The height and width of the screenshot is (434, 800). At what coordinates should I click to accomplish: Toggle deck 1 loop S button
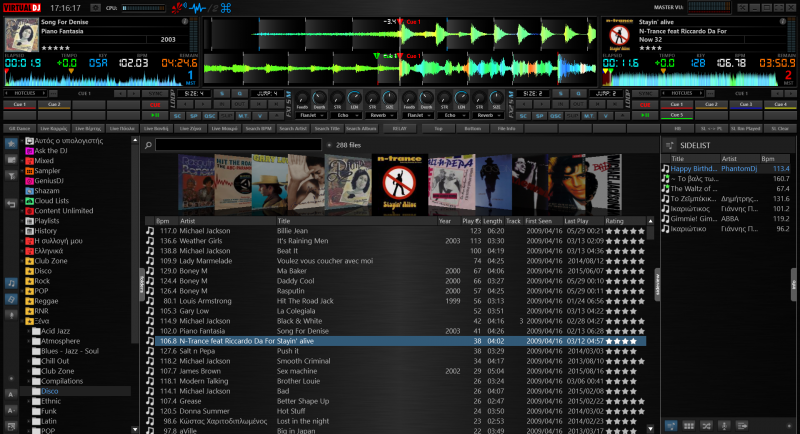click(222, 93)
